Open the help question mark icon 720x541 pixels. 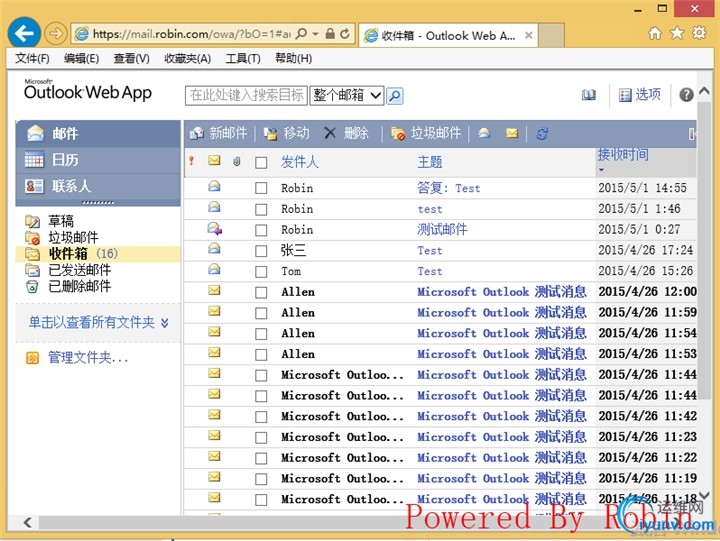[x=686, y=95]
